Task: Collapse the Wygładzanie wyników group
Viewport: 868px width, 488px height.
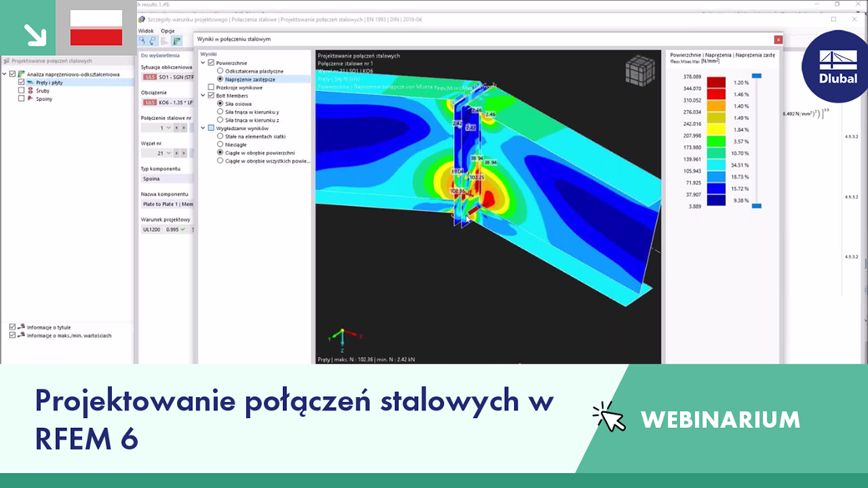Action: (203, 128)
